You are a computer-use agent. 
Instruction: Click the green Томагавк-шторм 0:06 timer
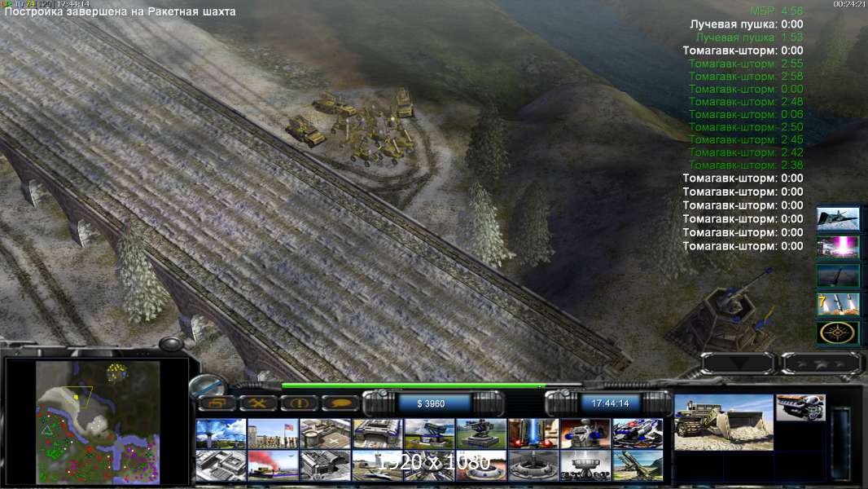pos(746,115)
